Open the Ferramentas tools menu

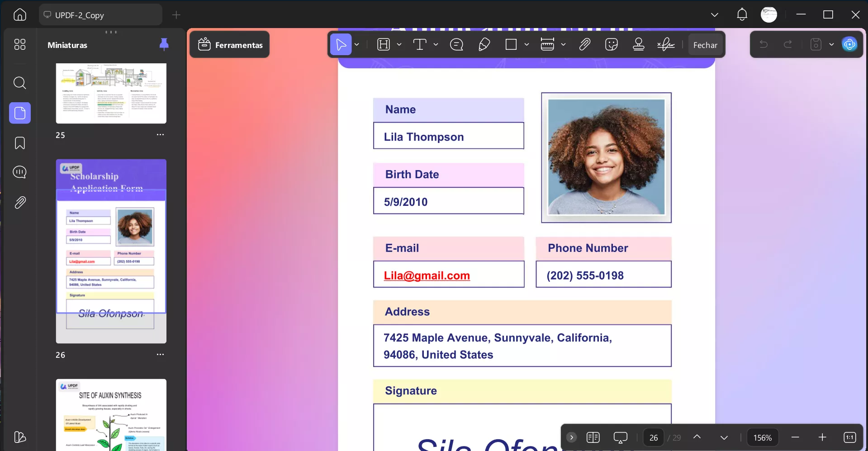(x=230, y=45)
